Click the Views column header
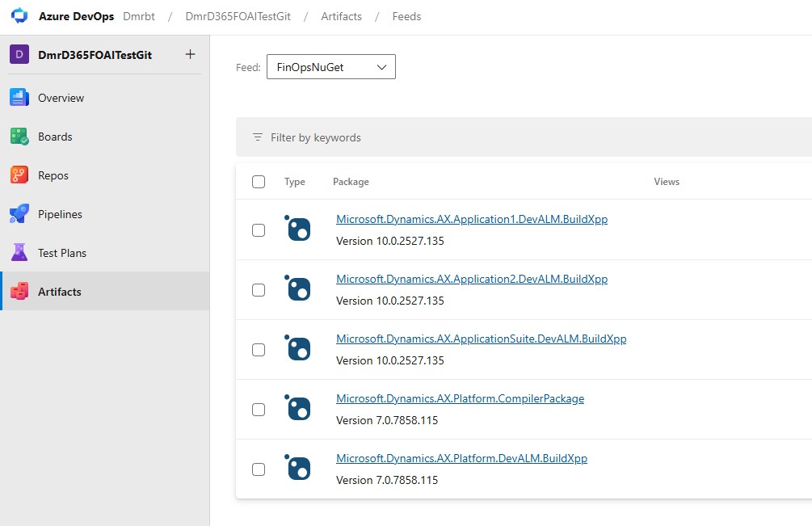Viewport: 812px width, 526px height. point(667,182)
